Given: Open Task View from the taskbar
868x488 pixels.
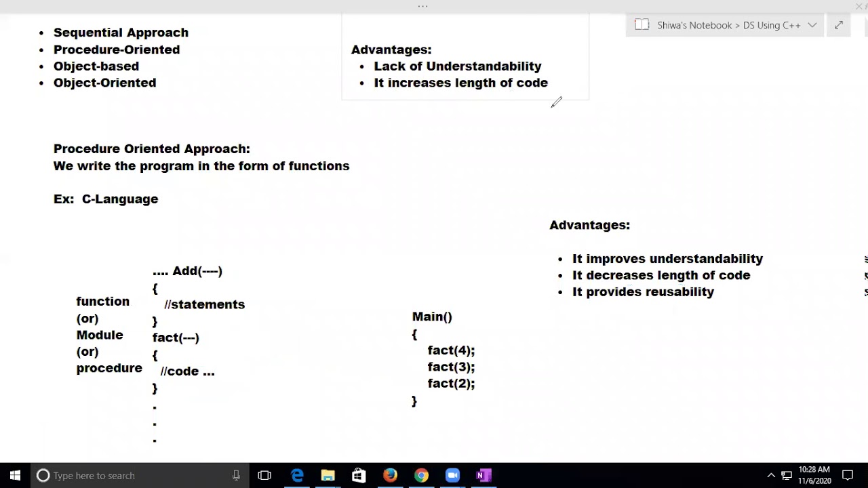Looking at the screenshot, I should [x=264, y=475].
